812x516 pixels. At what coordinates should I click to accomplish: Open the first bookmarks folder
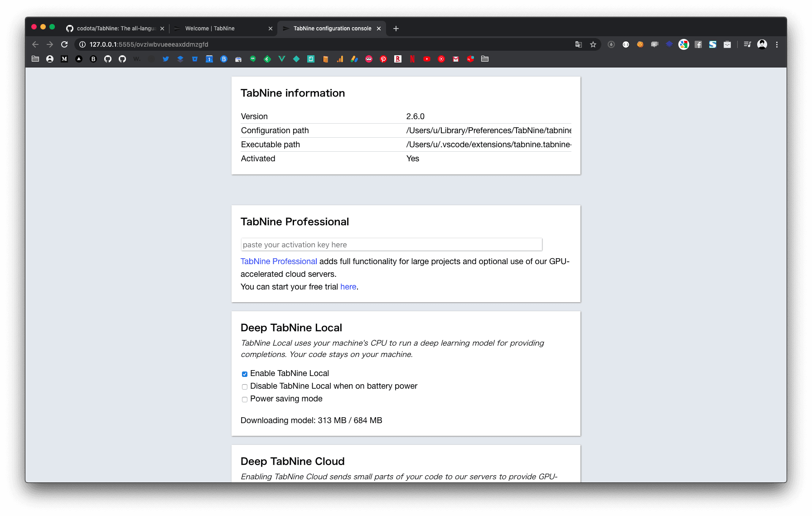click(35, 59)
